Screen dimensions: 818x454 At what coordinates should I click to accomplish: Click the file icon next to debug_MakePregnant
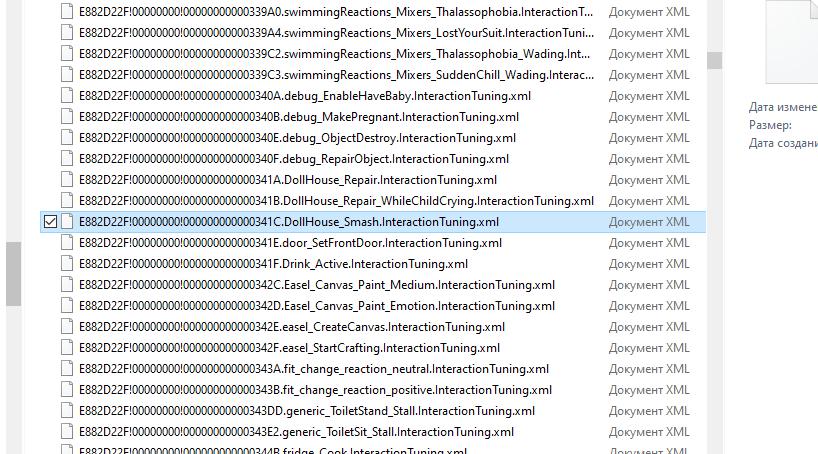[x=67, y=117]
